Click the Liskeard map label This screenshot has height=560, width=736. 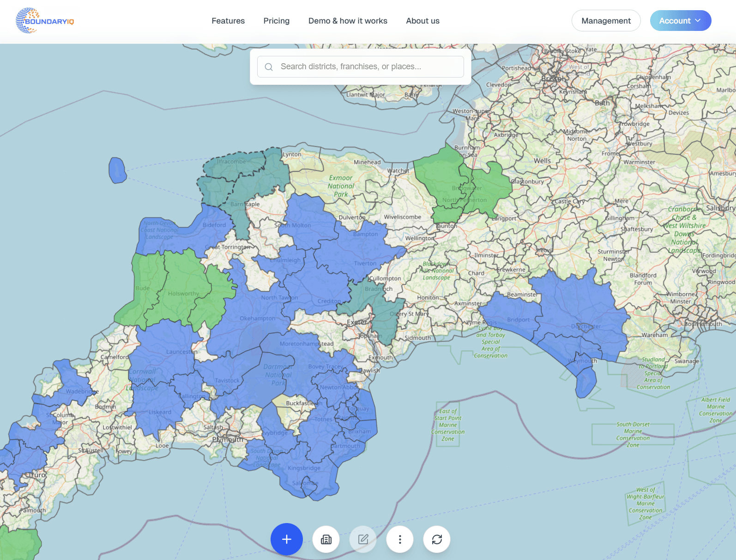click(x=160, y=412)
